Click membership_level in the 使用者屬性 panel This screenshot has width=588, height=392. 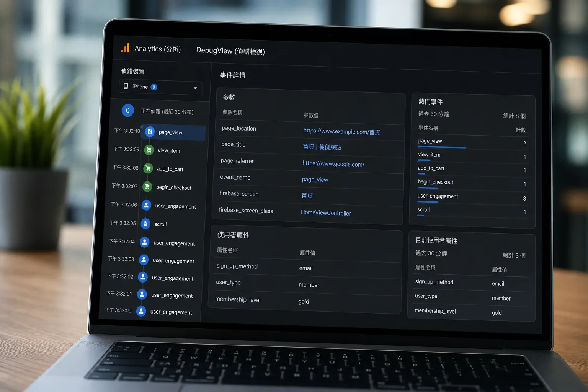[x=238, y=299]
